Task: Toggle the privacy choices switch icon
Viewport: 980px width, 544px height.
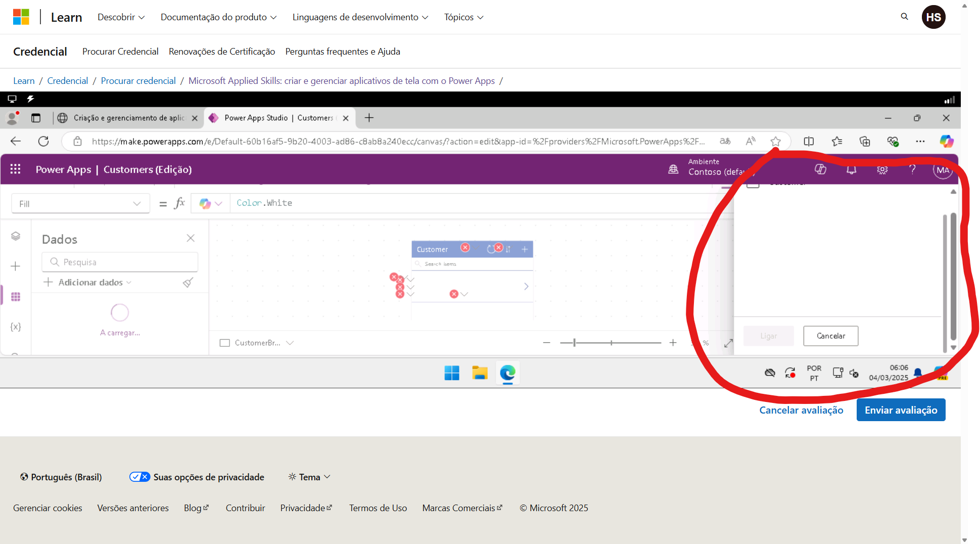Action: (139, 477)
